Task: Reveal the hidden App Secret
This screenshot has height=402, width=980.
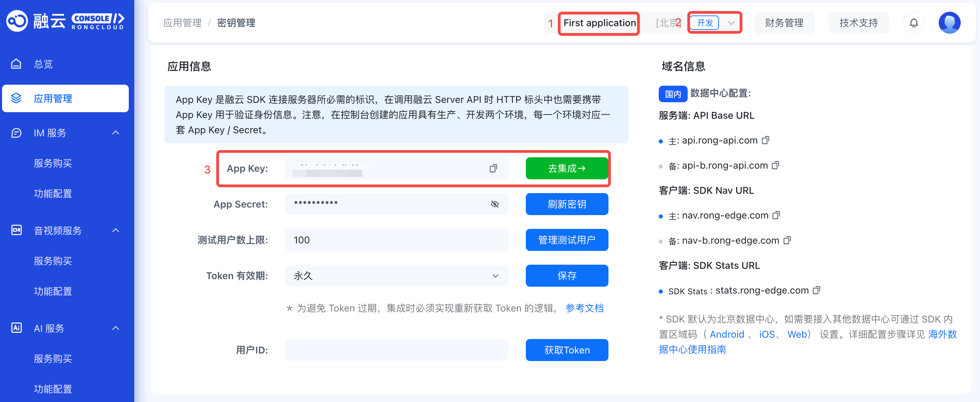Action: [x=494, y=204]
